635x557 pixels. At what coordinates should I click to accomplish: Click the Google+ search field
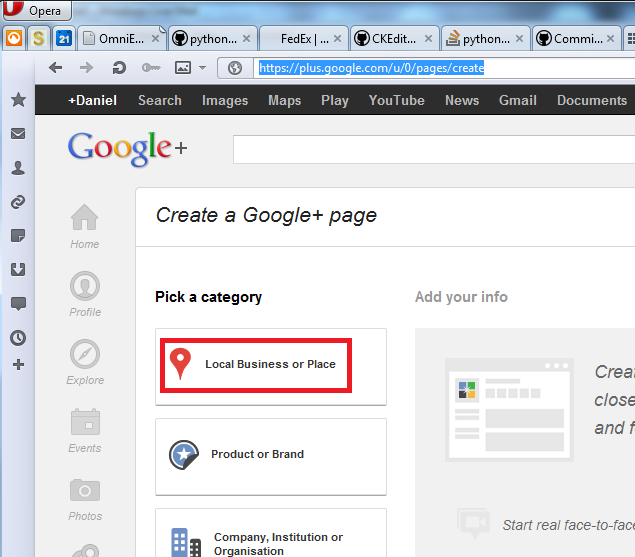pos(434,150)
